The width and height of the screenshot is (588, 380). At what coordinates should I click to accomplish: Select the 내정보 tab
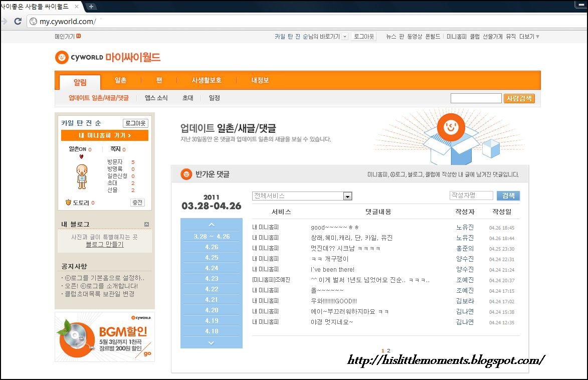[x=259, y=80]
